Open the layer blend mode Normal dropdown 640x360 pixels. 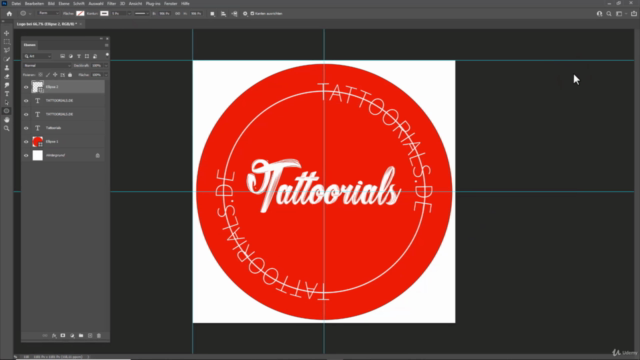click(47, 65)
